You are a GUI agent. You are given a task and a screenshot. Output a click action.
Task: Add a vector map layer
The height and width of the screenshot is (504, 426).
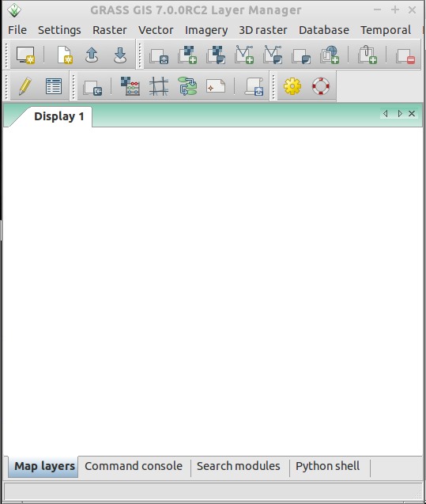244,55
